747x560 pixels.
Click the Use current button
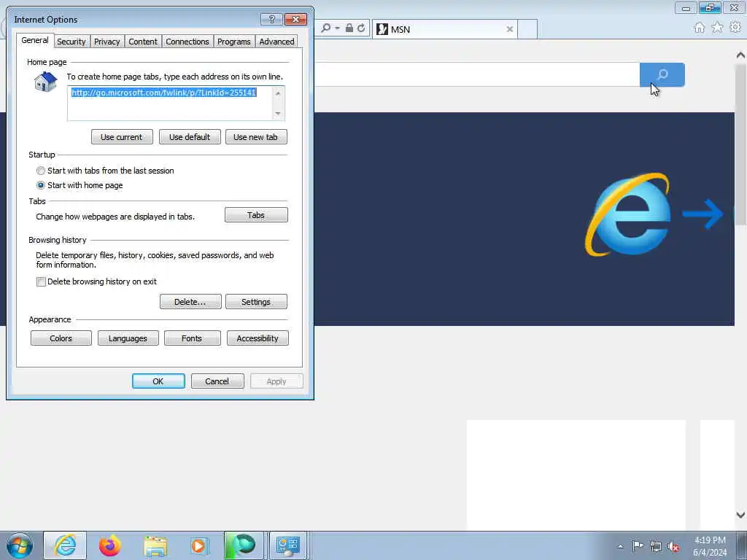122,136
